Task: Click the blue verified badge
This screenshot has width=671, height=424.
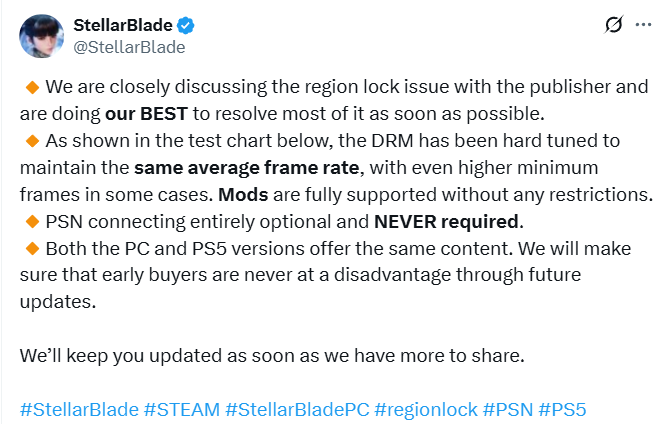Action: pos(186,26)
